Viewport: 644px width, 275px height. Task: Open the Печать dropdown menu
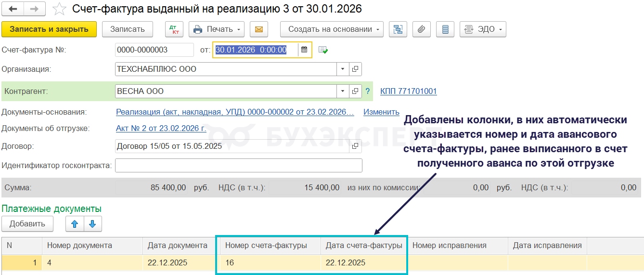point(217,29)
